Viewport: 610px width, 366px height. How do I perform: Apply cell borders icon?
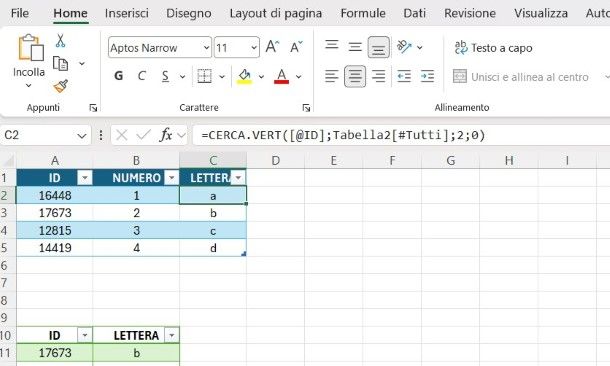(204, 76)
